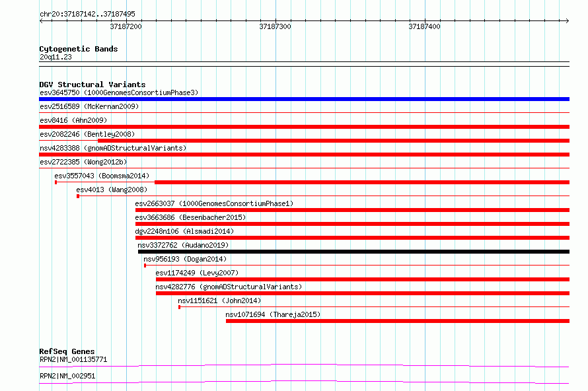
Task: Click the magenta line under RPN2|NM_001135771
Action: click(304, 365)
